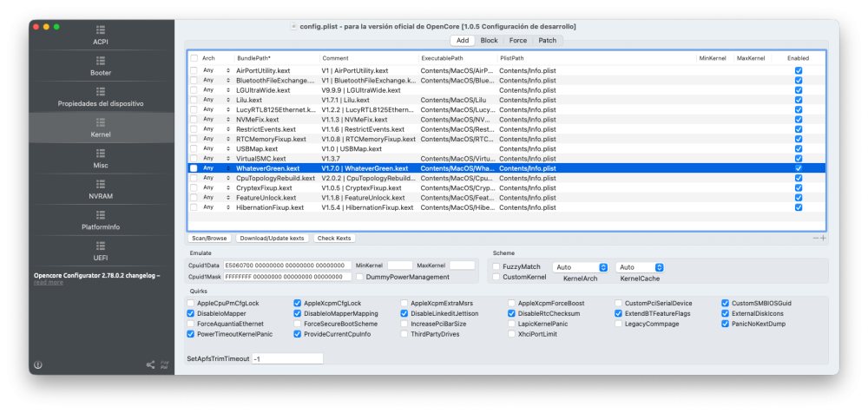Open Arch stepper for WhateverGreen.kext row
Image resolution: width=868 pixels, height=413 pixels.
[x=228, y=168]
